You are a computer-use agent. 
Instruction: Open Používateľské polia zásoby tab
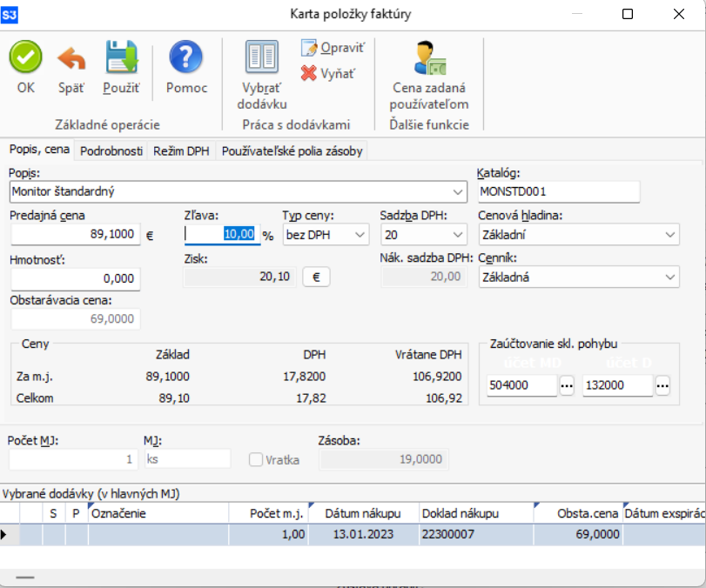coord(292,150)
